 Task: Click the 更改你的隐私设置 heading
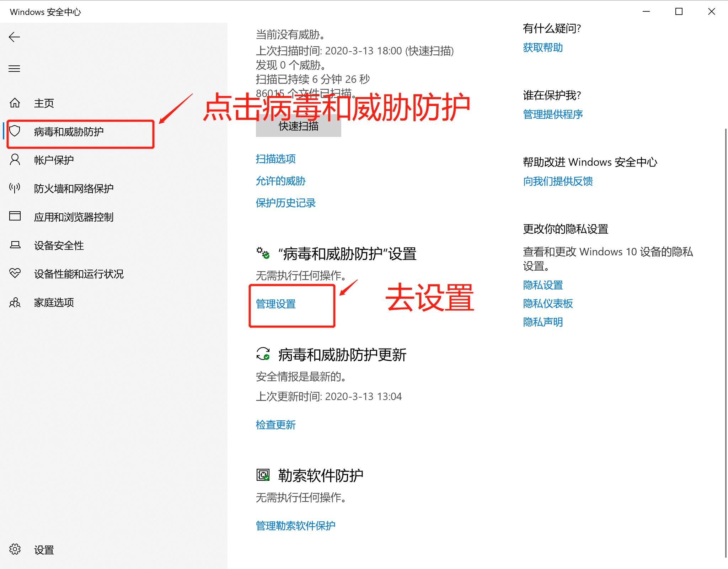pos(566,229)
